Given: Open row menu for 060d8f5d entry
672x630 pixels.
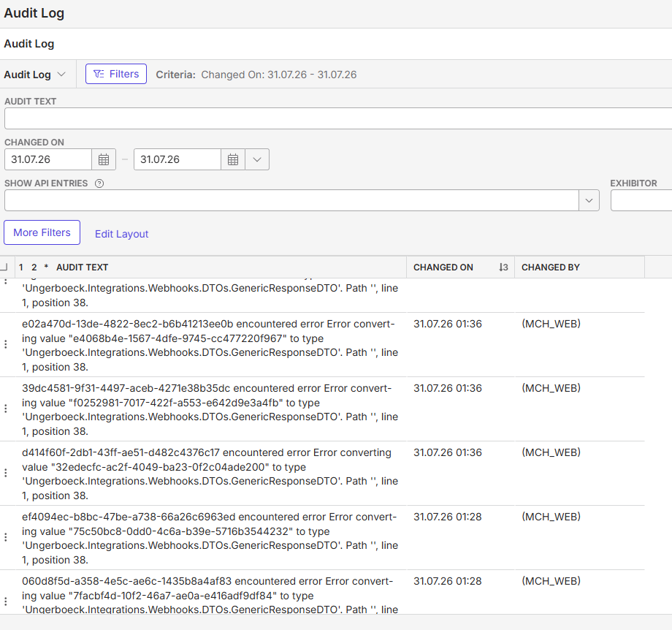Looking at the screenshot, I should 6,601.
